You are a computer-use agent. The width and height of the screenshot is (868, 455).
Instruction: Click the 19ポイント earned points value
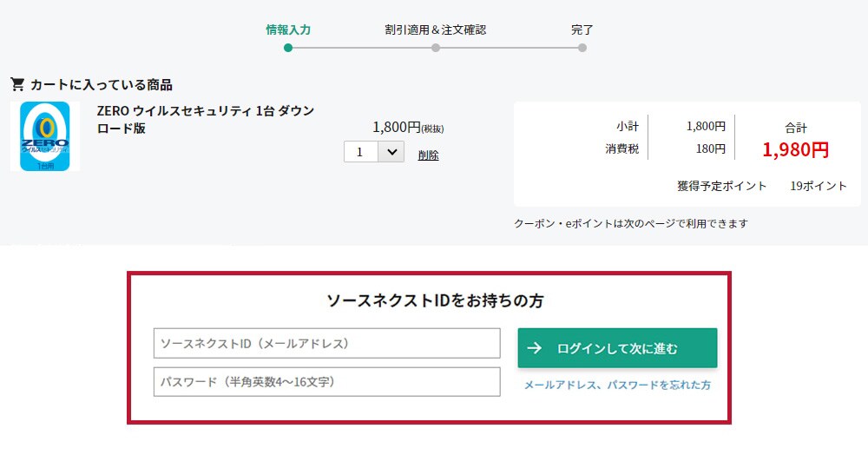(x=819, y=186)
